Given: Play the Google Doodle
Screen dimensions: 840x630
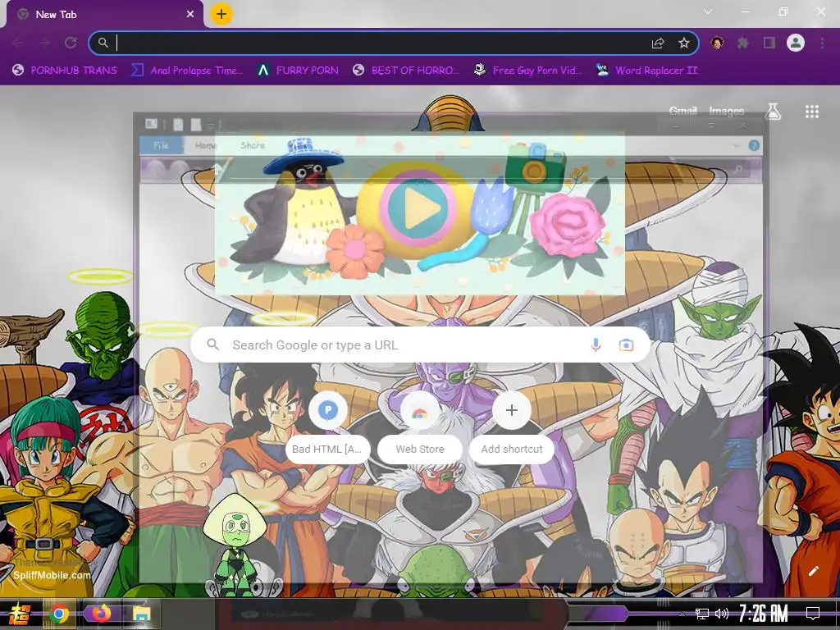Looking at the screenshot, I should pyautogui.click(x=418, y=208).
